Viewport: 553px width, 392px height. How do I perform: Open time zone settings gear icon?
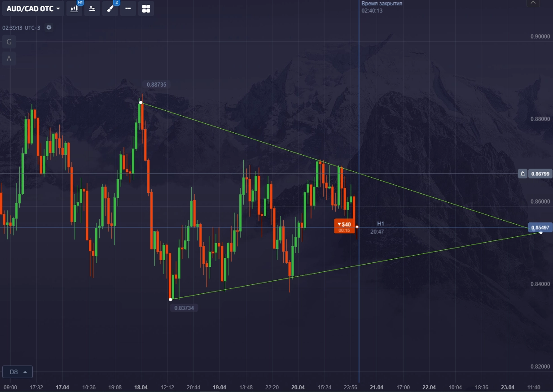(49, 28)
